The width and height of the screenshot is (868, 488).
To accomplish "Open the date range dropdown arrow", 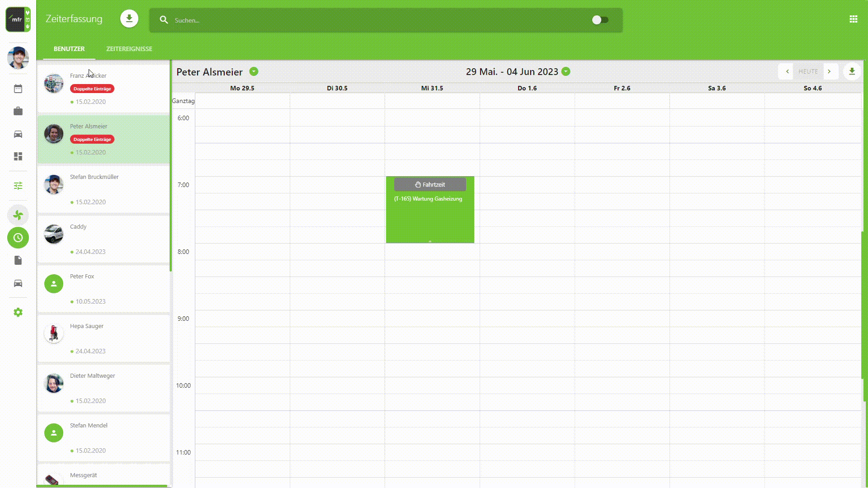I will point(566,71).
